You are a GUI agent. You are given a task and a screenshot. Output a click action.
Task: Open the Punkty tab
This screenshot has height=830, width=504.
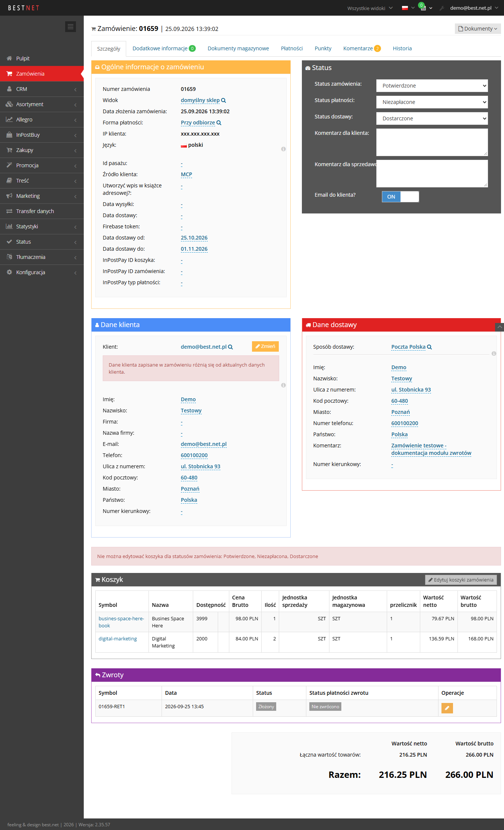pyautogui.click(x=323, y=48)
